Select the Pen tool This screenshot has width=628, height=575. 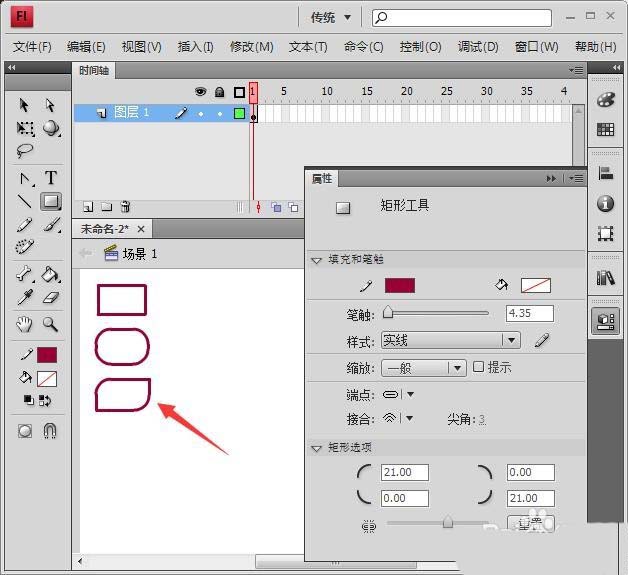(x=26, y=179)
